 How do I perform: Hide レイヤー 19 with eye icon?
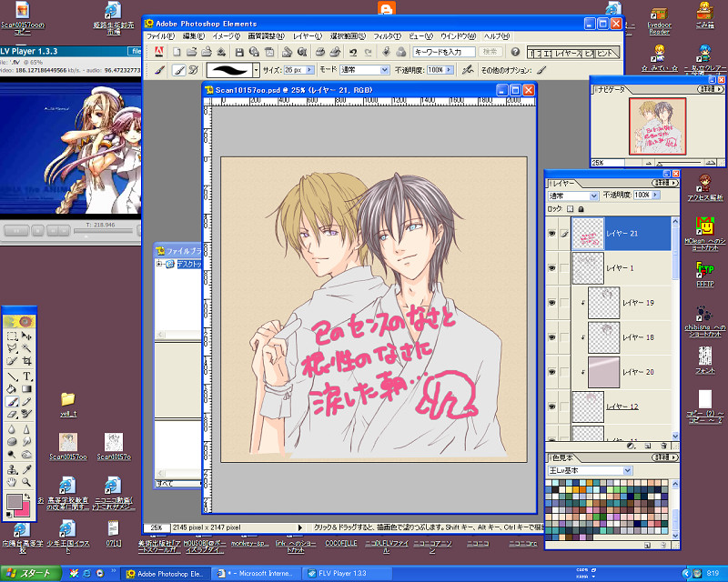point(551,303)
